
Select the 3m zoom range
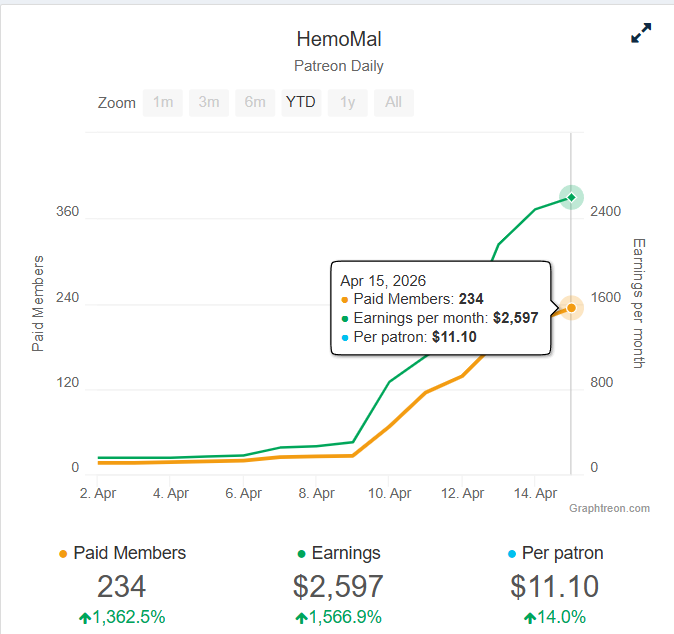209,102
